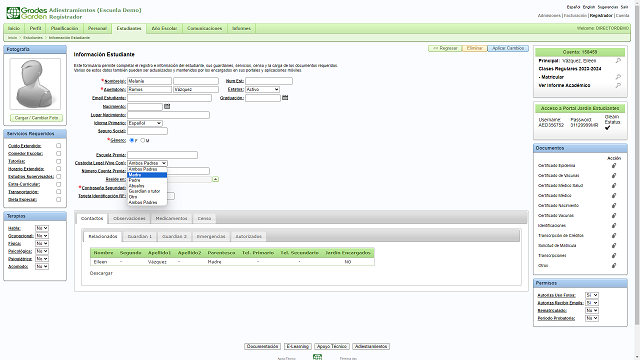The image size is (640, 360).
Task: Open the Planificación menu
Action: pyautogui.click(x=64, y=28)
